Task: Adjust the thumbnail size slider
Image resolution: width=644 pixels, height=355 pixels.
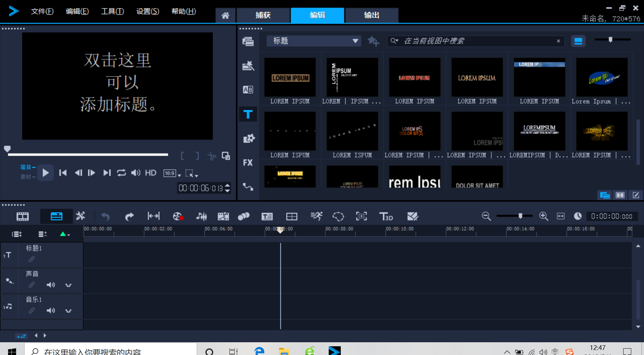Action: [x=611, y=40]
